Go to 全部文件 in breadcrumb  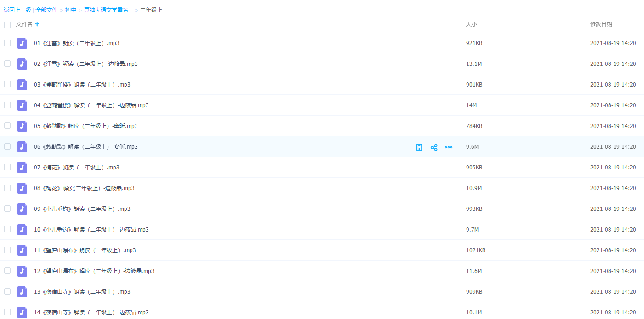pos(46,10)
